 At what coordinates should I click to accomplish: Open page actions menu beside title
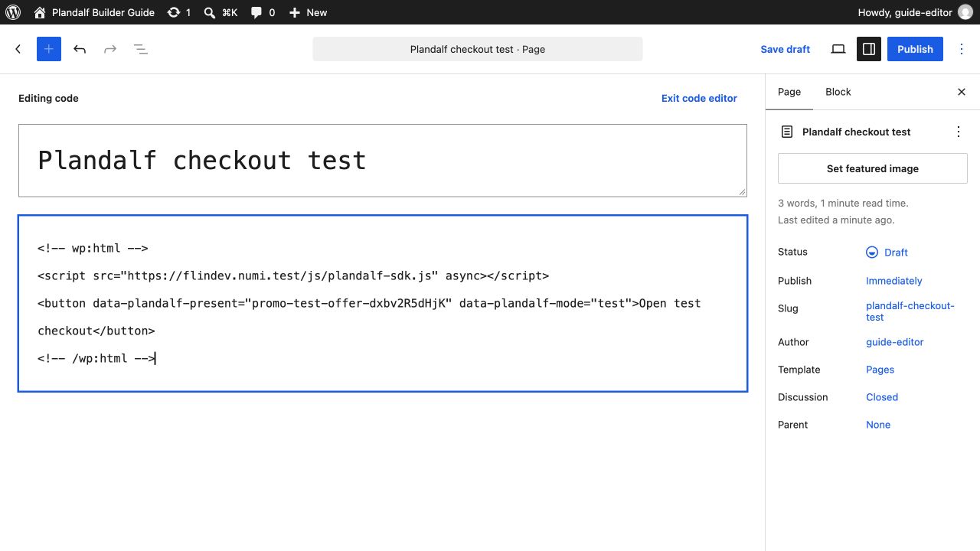coord(959,132)
